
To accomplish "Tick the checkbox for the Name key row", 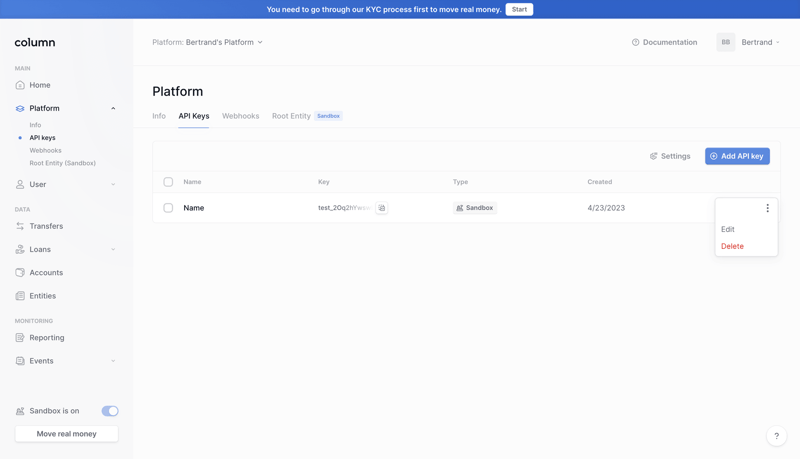I will pos(168,208).
